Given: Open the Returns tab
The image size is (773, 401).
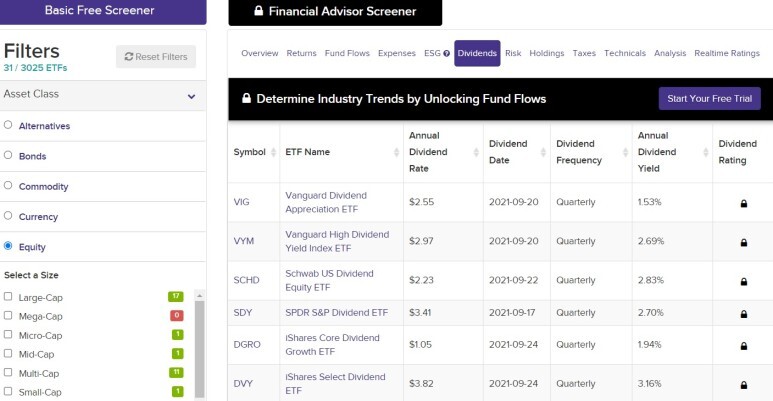Looking at the screenshot, I should pos(301,53).
